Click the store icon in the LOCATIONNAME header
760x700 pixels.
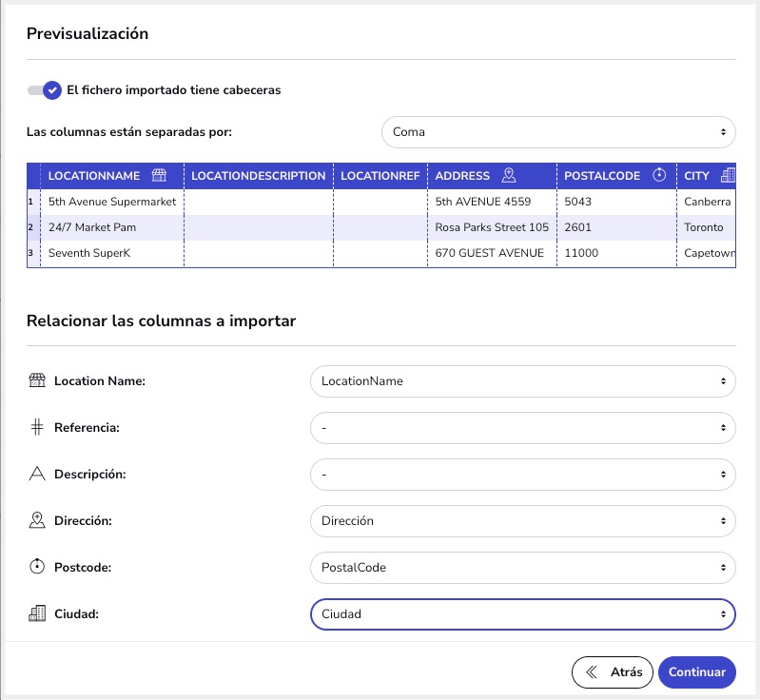(x=159, y=175)
